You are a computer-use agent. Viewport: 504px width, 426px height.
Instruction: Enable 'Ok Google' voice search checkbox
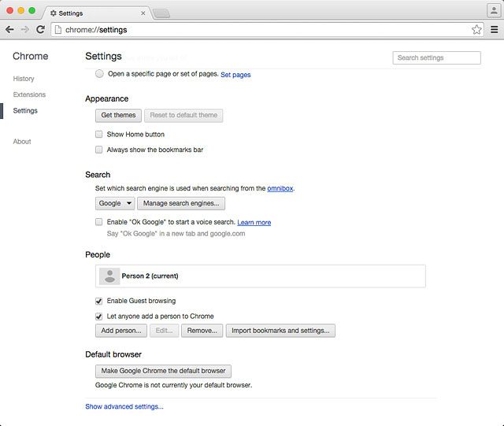[x=98, y=222]
